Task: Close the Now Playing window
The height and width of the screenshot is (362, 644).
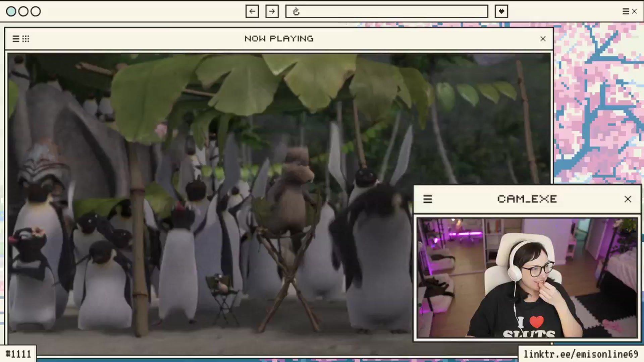Action: pos(543,39)
